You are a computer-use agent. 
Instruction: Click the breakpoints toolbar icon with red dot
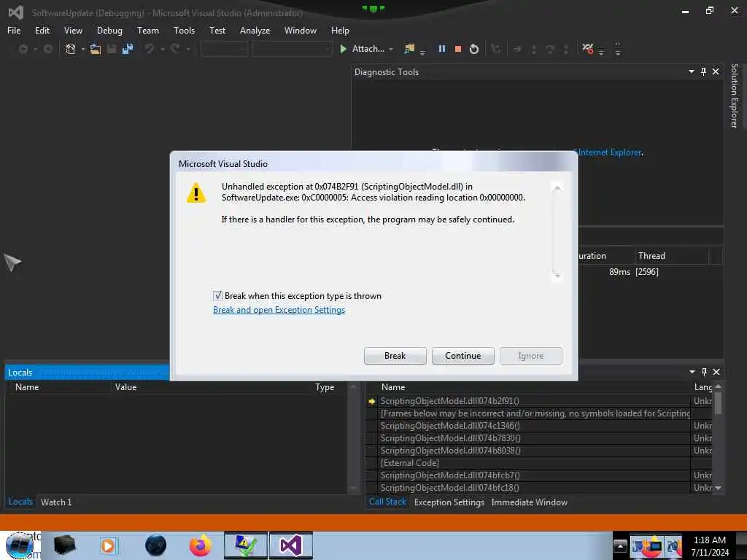[x=587, y=49]
